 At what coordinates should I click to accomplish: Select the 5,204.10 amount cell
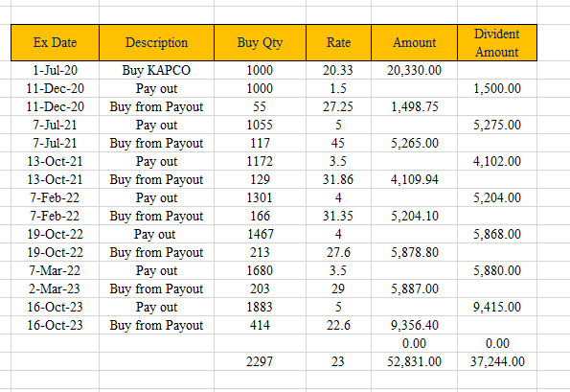(x=415, y=216)
